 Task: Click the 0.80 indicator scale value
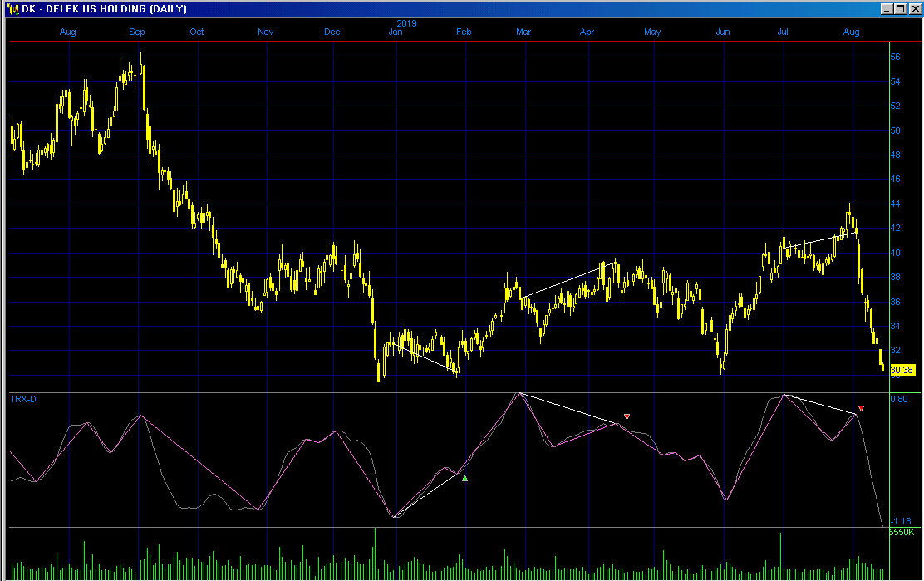(899, 399)
